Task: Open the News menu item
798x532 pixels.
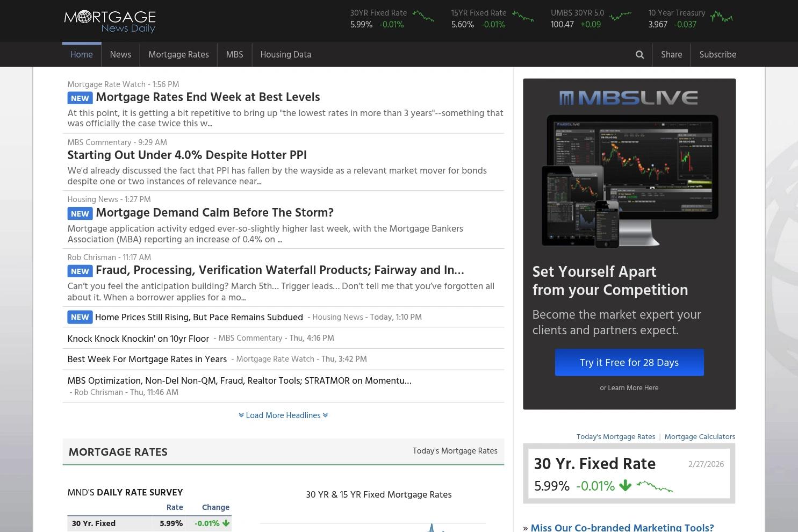Action: point(120,54)
